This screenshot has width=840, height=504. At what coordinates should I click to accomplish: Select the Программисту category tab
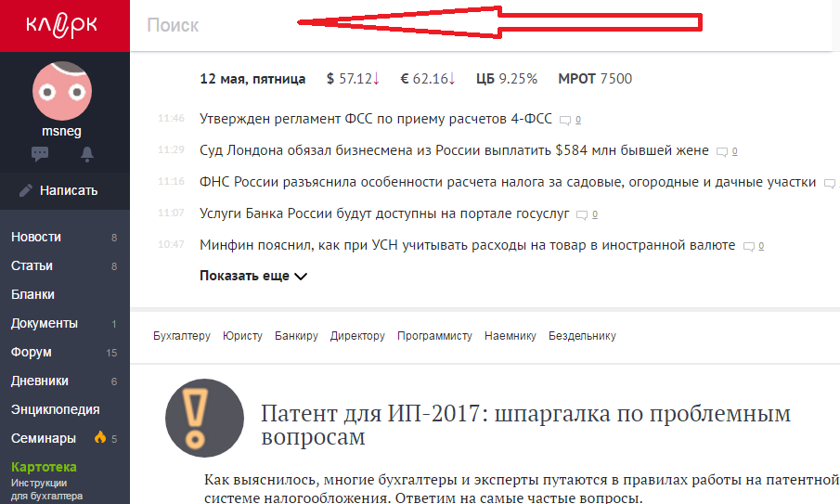(434, 336)
